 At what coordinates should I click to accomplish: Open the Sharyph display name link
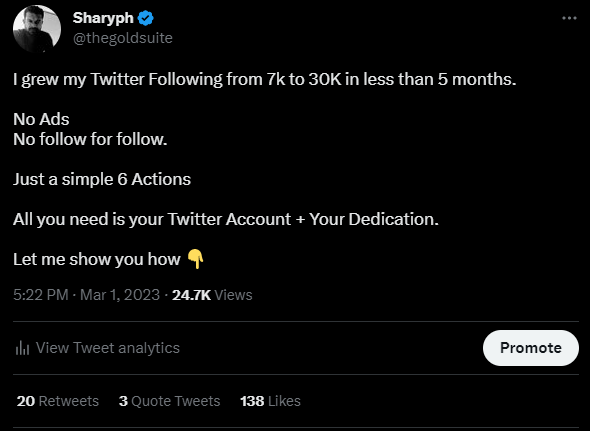103,18
